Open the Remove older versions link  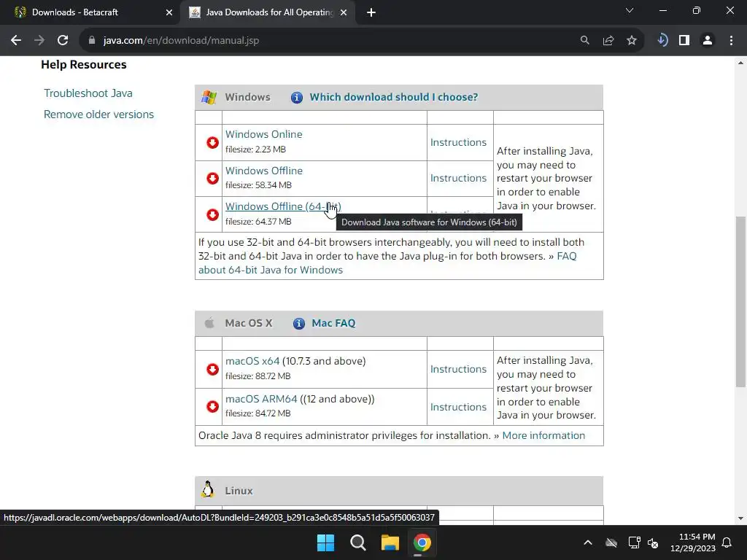tap(98, 114)
